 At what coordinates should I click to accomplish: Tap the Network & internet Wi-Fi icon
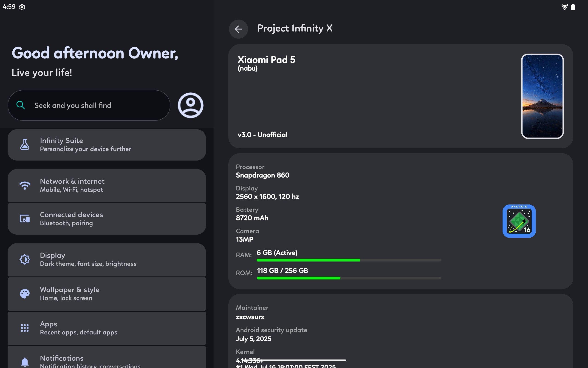[x=25, y=185]
